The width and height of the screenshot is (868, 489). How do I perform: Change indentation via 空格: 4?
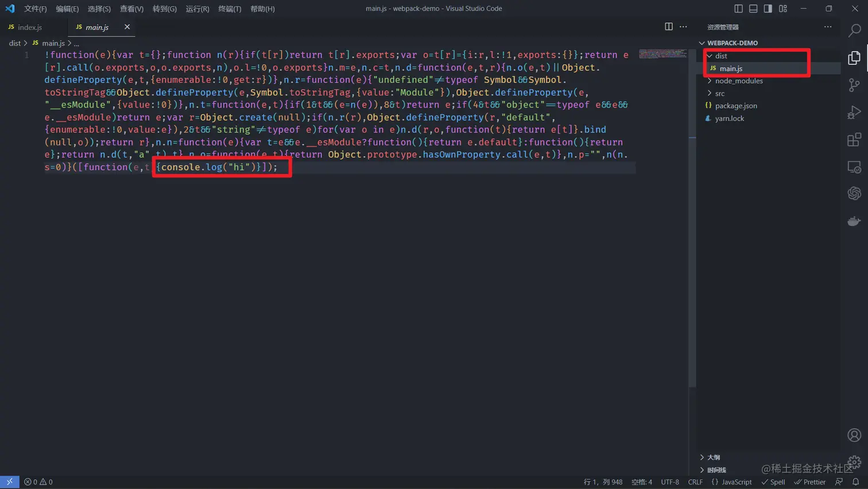[642, 482]
